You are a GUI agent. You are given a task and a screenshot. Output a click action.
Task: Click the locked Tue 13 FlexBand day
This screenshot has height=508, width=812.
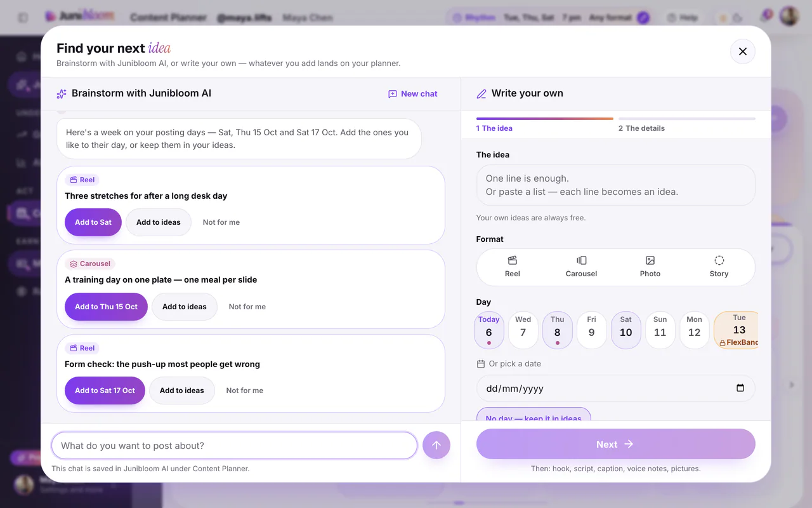click(737, 330)
